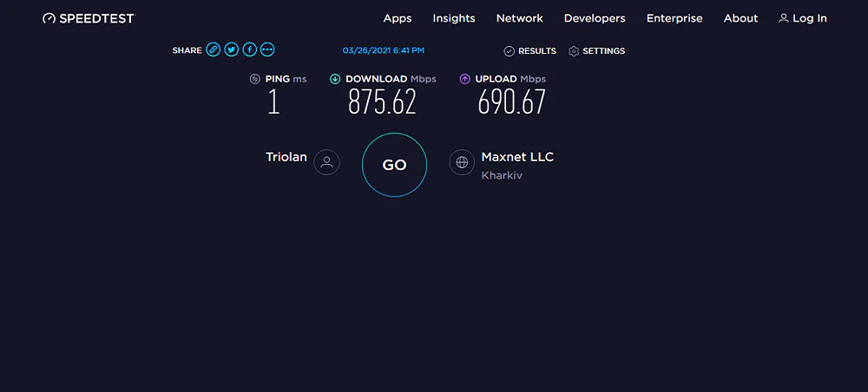This screenshot has width=868, height=392.
Task: Start the test with GO button
Action: (394, 165)
